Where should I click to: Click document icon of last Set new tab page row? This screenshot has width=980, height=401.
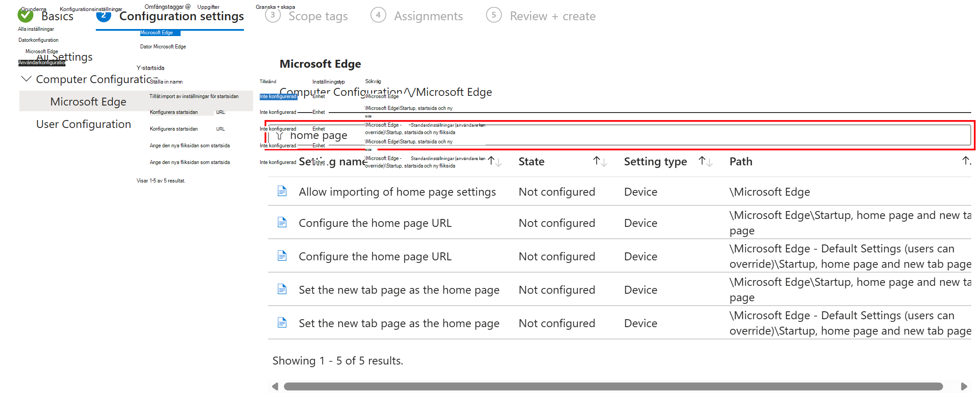(282, 323)
